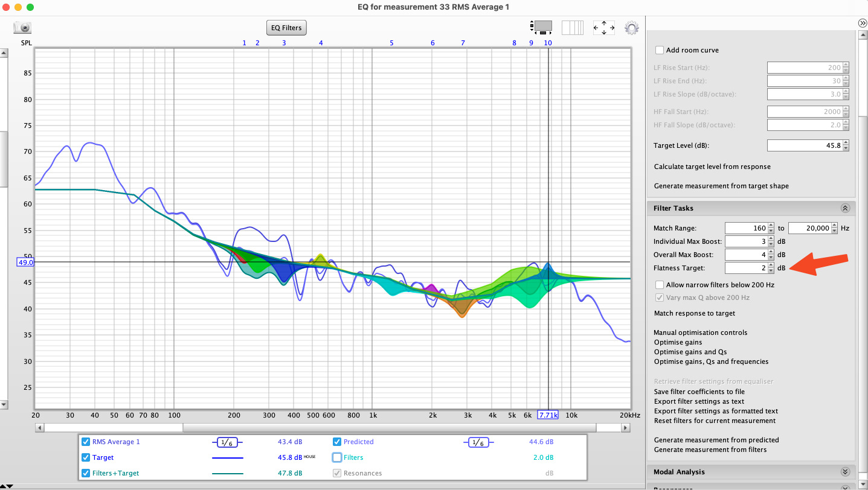Click Optimise gains, Qs and frequencies

pyautogui.click(x=711, y=361)
